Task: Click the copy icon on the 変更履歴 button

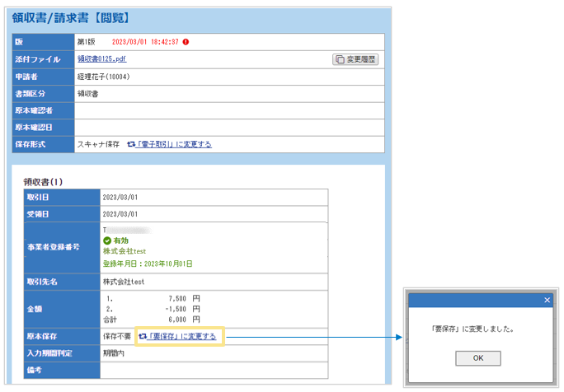Action: [339, 59]
